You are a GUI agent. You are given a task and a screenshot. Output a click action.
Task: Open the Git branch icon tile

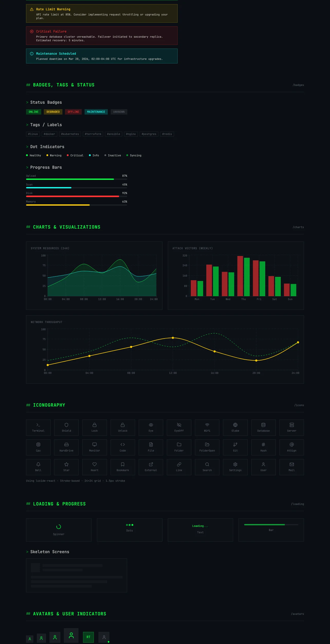pos(235,447)
